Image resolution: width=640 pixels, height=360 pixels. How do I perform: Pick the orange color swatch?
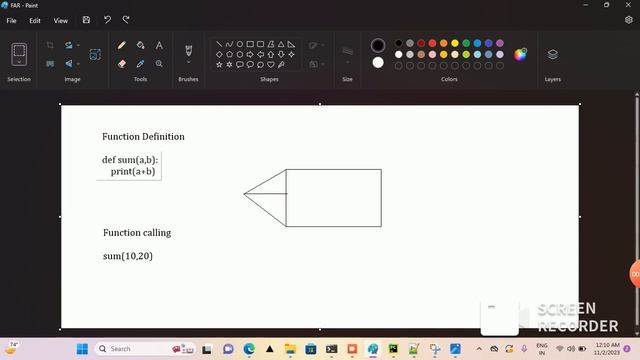444,43
